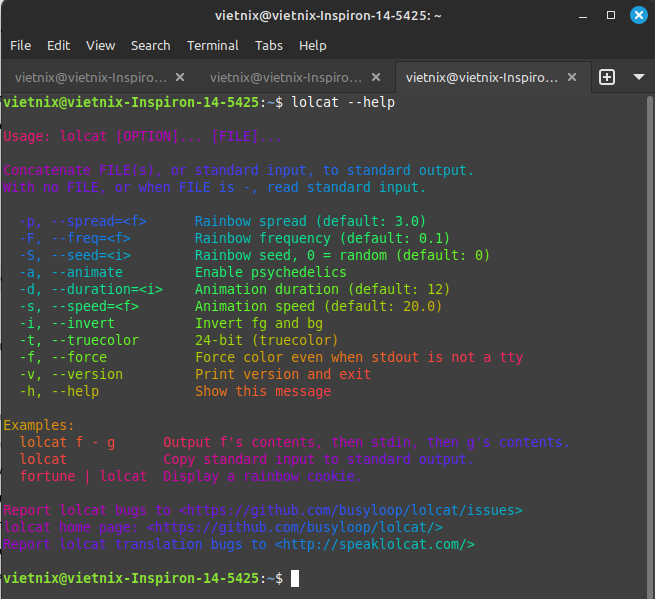Click 'Display a rainbow cookie.' text
Image resolution: width=655 pixels, height=599 pixels.
click(x=262, y=476)
